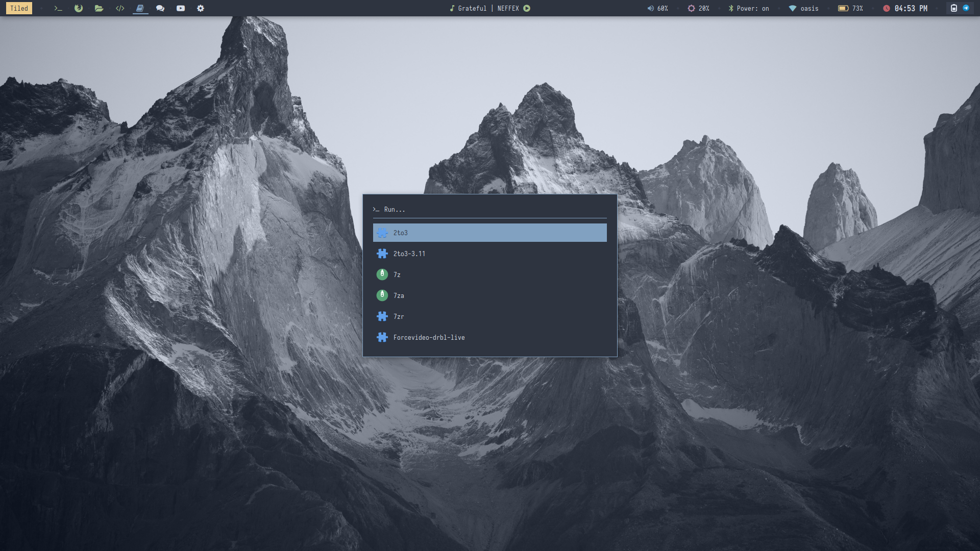Open the settings gear workspace

[201, 8]
